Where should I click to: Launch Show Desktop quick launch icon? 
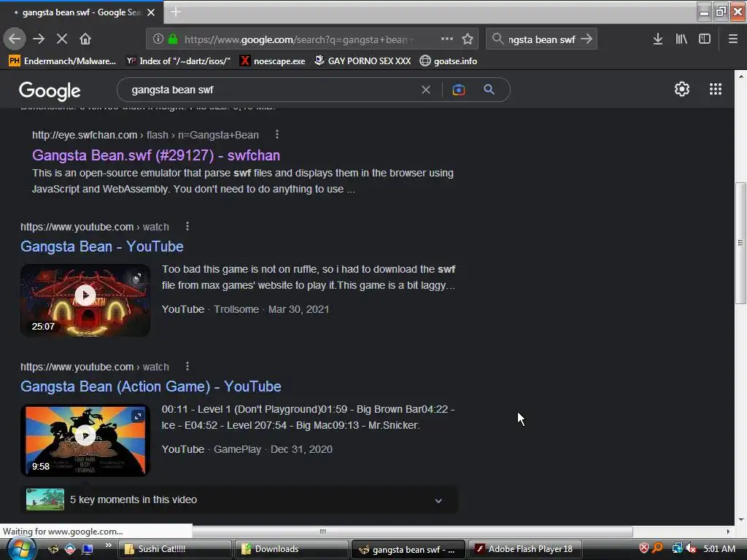pos(88,549)
